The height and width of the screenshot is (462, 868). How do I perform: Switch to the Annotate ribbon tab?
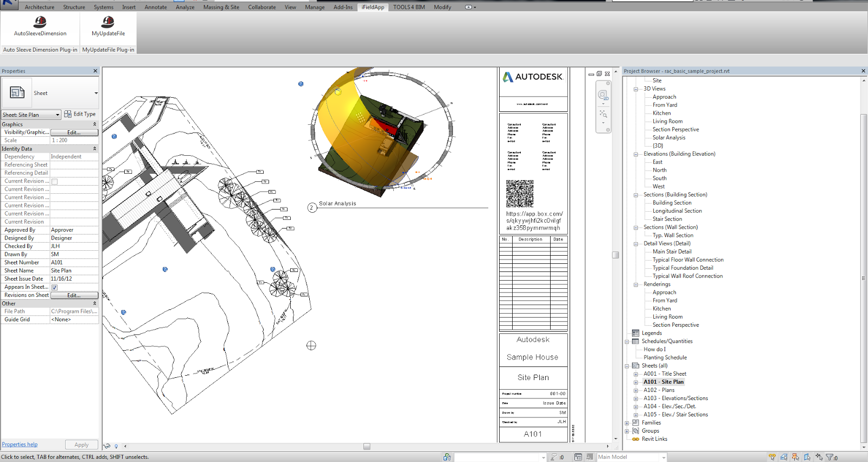coord(156,7)
